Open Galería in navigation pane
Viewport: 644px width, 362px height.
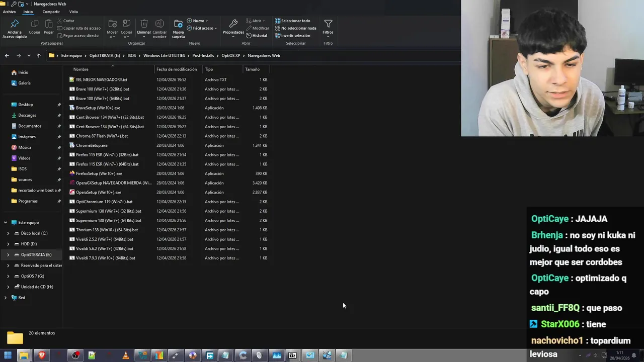click(24, 83)
